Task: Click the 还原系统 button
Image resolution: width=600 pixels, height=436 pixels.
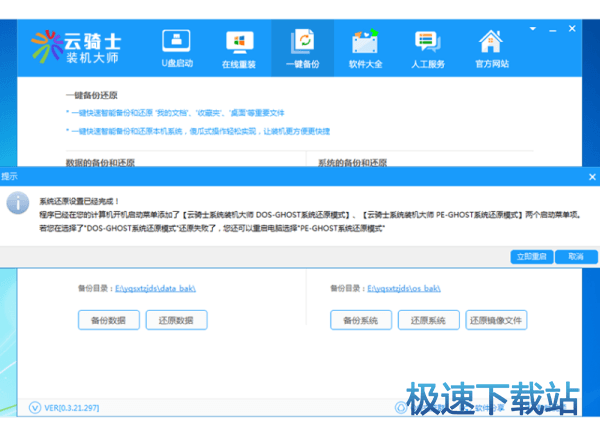Action: click(x=429, y=320)
